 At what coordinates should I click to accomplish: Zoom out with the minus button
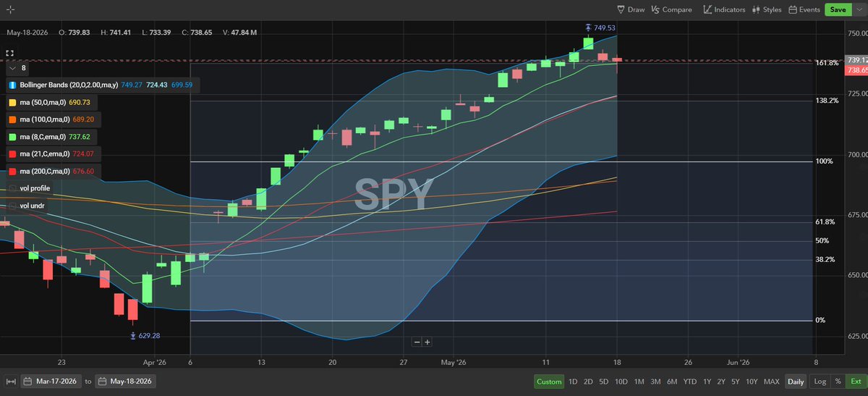[417, 342]
